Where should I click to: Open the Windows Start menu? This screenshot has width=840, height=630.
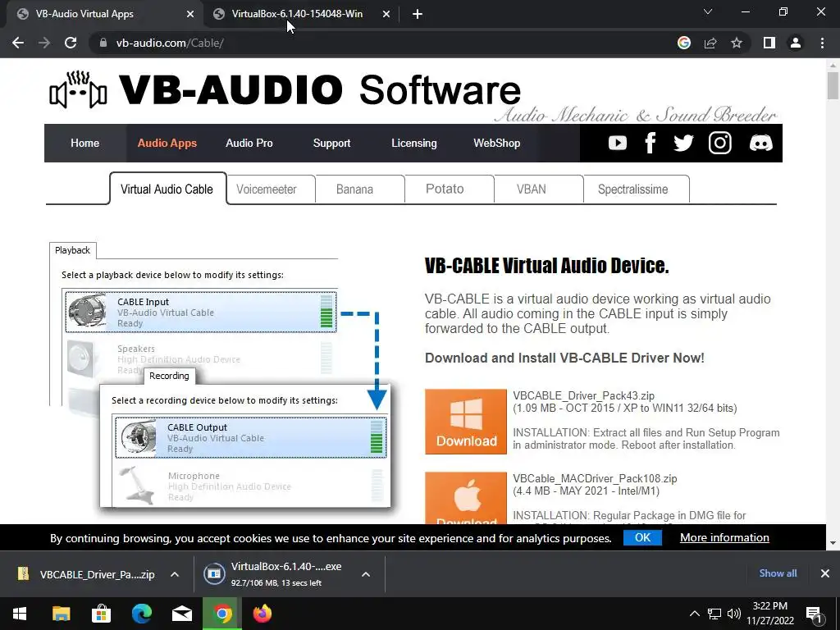20,614
